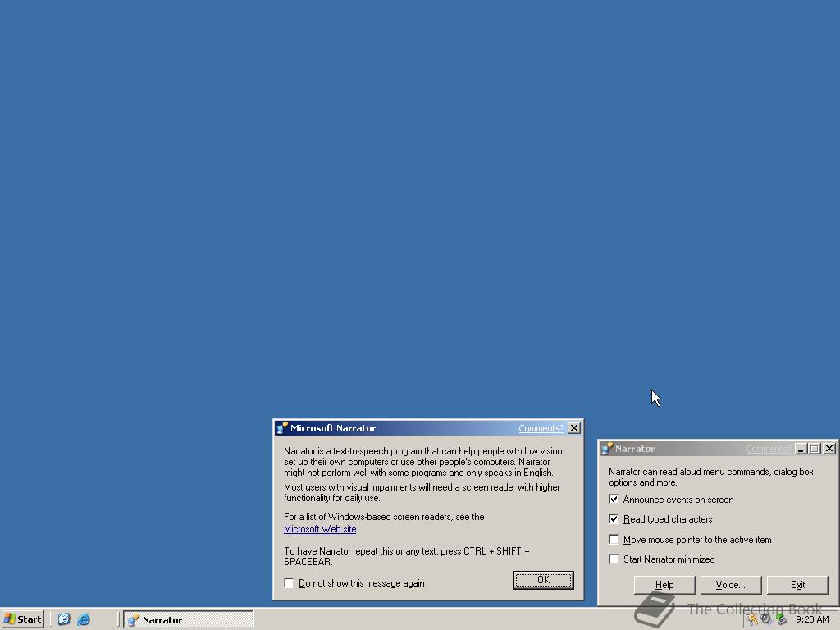This screenshot has height=630, width=840.
Task: Close the Microsoft Narrator dialog
Action: click(573, 428)
